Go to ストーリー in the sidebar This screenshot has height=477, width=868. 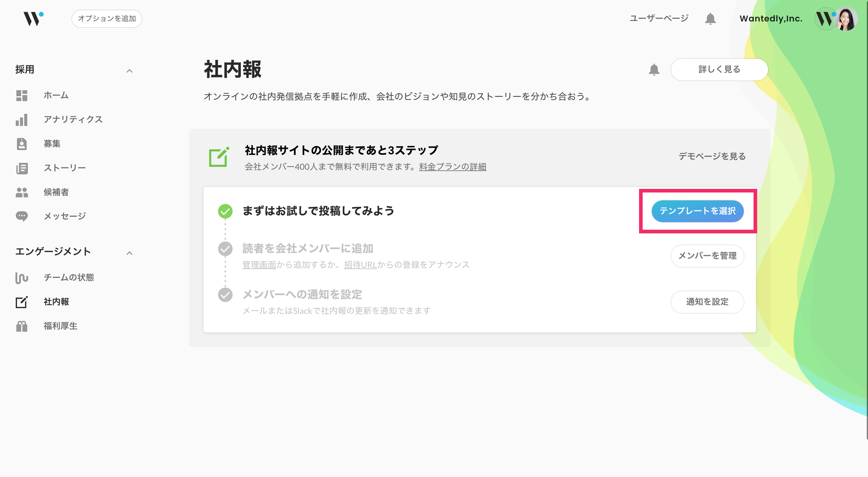tap(65, 168)
